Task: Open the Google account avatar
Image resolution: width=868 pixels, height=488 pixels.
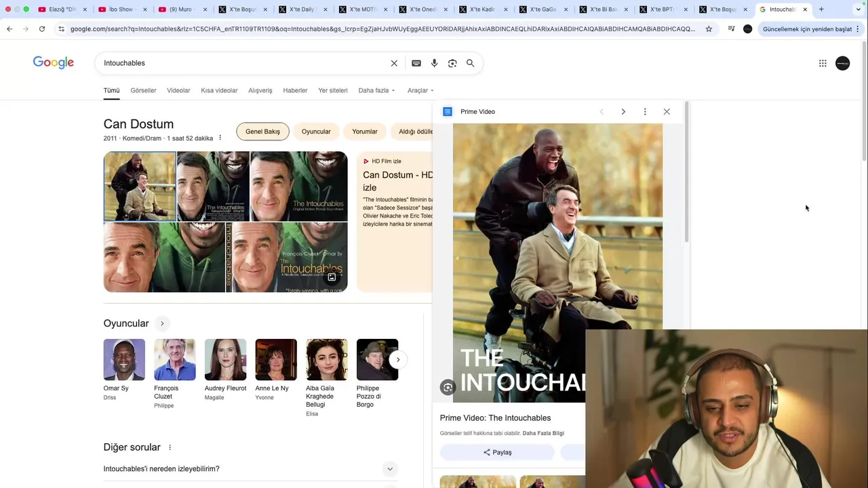Action: pyautogui.click(x=843, y=63)
